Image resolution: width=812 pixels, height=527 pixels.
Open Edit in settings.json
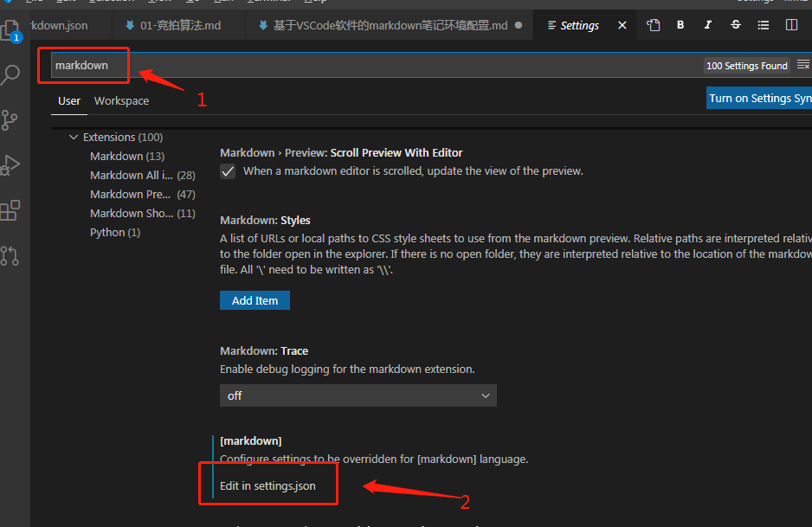coord(267,486)
